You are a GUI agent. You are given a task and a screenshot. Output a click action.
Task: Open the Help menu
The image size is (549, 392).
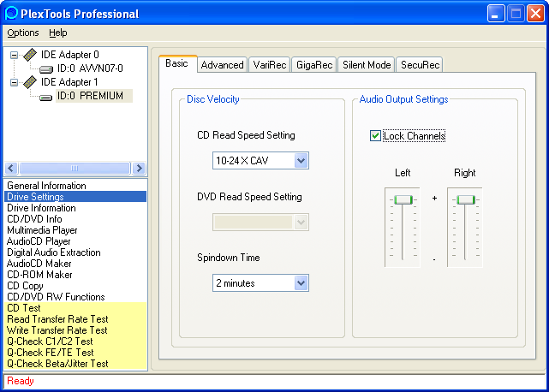point(57,33)
